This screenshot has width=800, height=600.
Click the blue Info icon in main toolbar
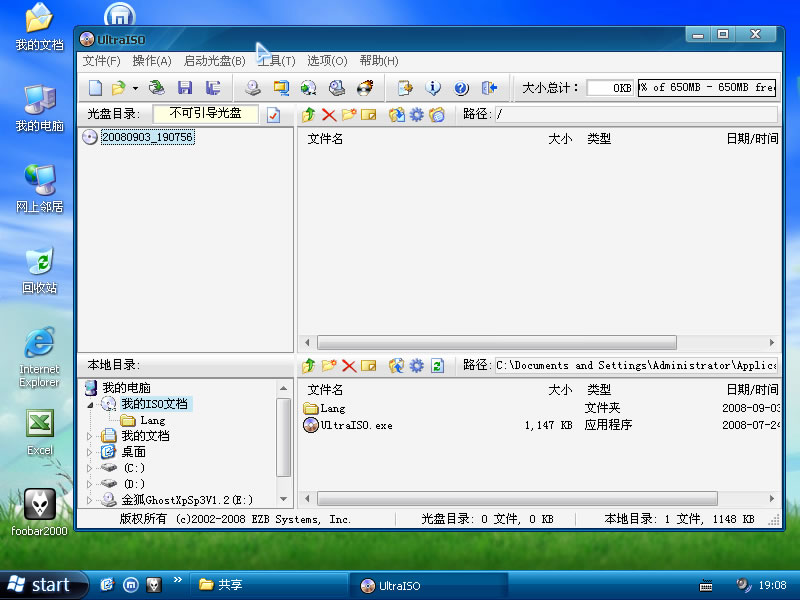433,88
